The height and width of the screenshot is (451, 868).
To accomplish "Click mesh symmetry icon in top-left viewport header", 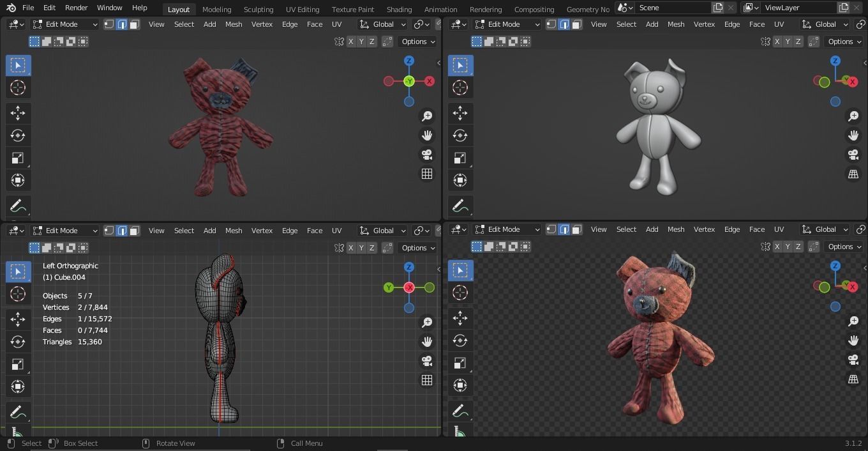I will point(340,42).
